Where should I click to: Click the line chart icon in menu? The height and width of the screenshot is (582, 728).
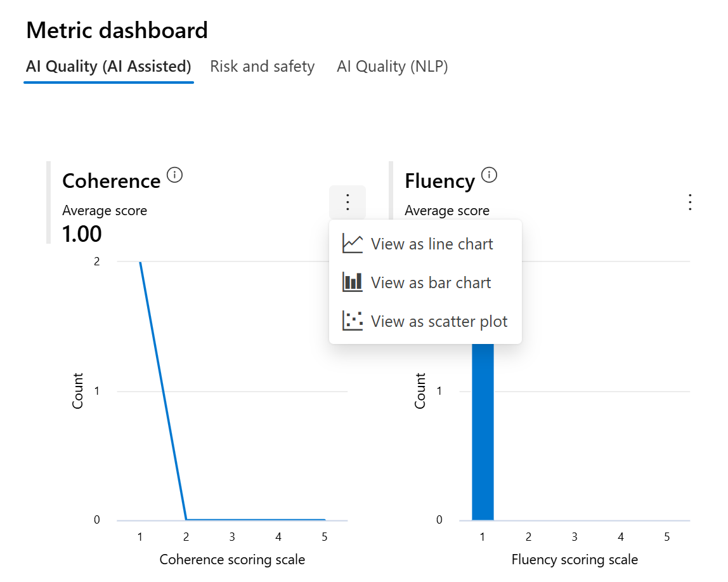353,244
